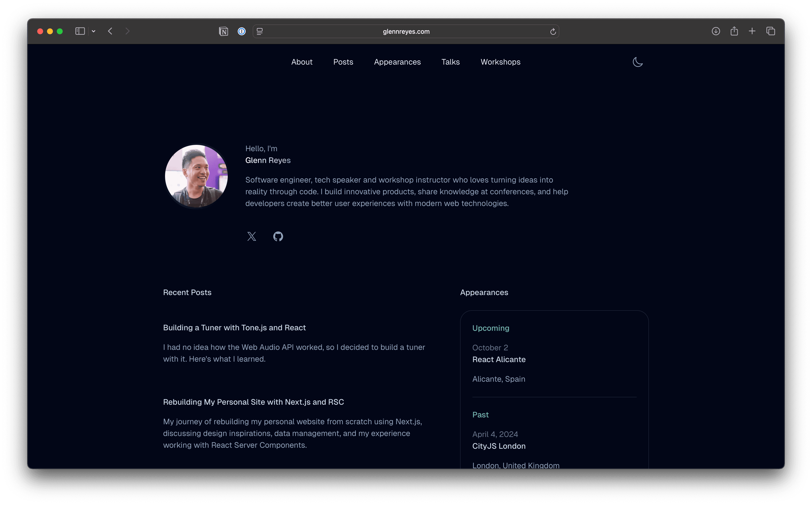Open the About nav link

(x=302, y=62)
